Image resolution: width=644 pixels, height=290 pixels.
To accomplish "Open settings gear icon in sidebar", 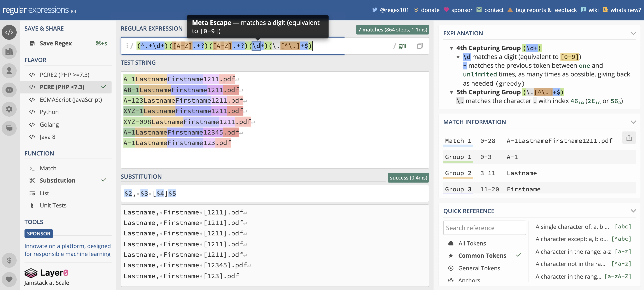I will coord(9,109).
